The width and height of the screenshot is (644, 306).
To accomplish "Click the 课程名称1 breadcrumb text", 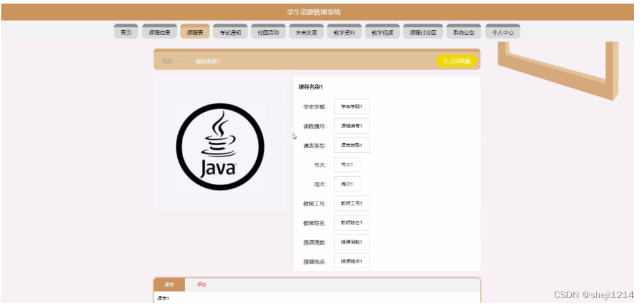I will click(x=207, y=61).
